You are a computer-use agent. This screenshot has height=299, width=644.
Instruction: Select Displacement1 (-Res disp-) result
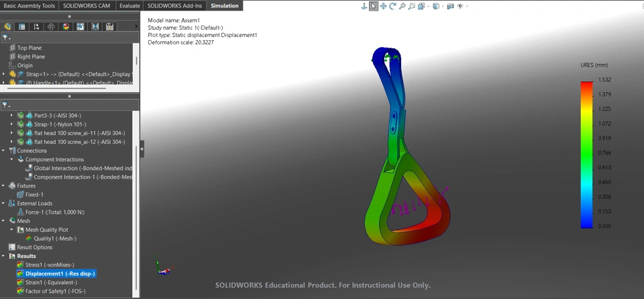click(x=56, y=273)
